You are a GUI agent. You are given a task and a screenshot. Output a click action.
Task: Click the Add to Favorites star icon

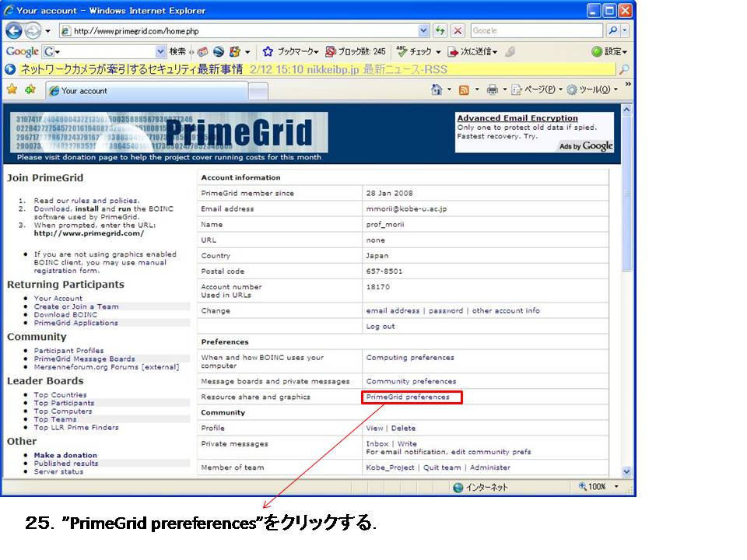pos(30,89)
